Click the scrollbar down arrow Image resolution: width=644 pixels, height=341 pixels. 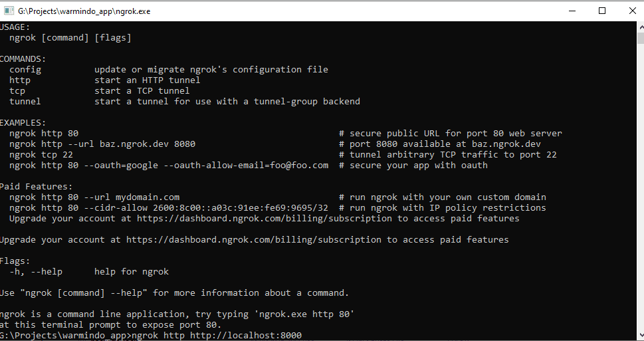click(641, 335)
